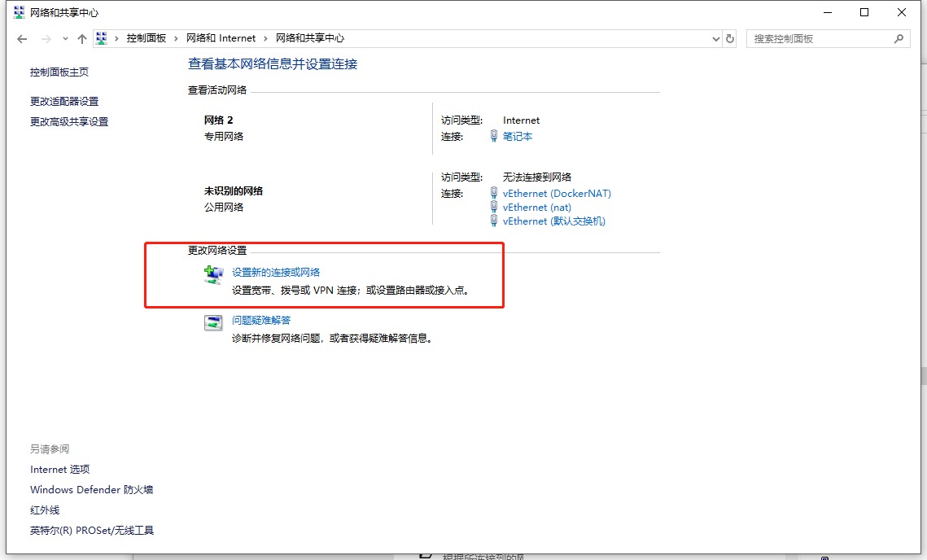Click the forward navigation arrow

coord(46,39)
